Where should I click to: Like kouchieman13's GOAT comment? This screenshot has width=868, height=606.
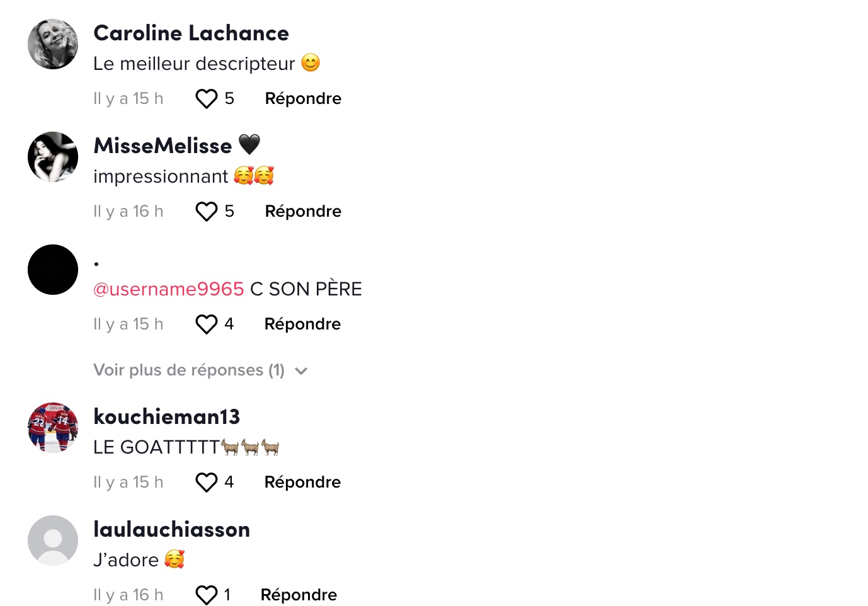(x=206, y=483)
